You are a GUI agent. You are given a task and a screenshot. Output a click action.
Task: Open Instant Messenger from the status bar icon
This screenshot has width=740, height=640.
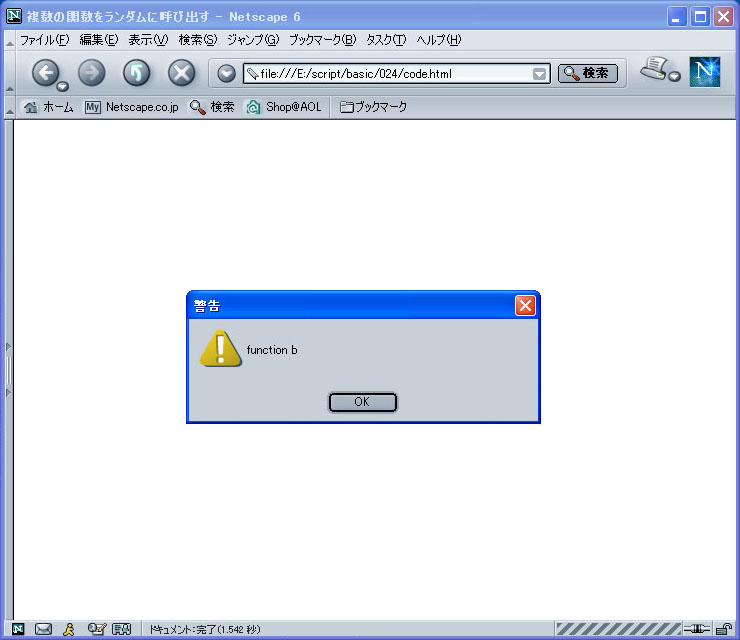coord(69,629)
